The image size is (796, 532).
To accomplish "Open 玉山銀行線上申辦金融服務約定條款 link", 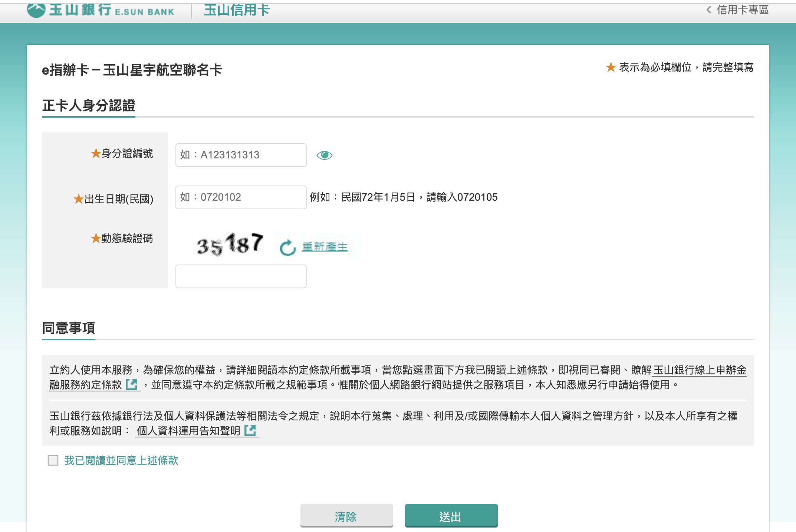I will click(x=699, y=370).
